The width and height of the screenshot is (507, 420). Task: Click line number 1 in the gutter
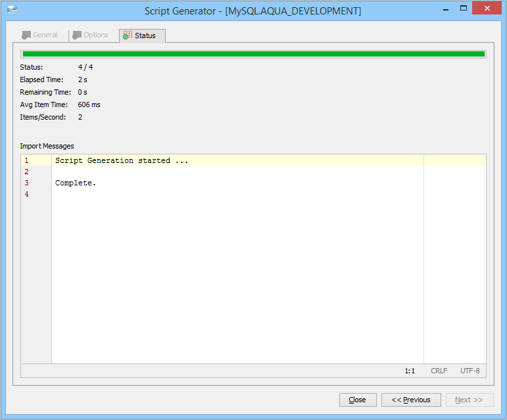pyautogui.click(x=26, y=160)
